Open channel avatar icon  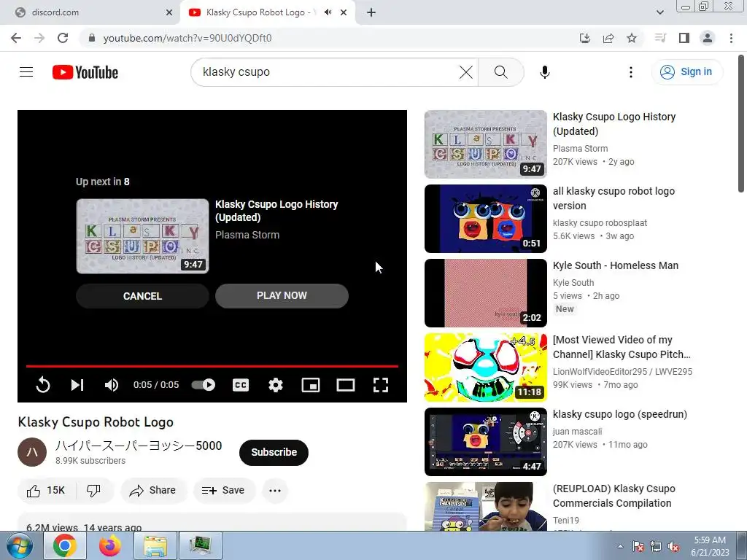point(32,452)
